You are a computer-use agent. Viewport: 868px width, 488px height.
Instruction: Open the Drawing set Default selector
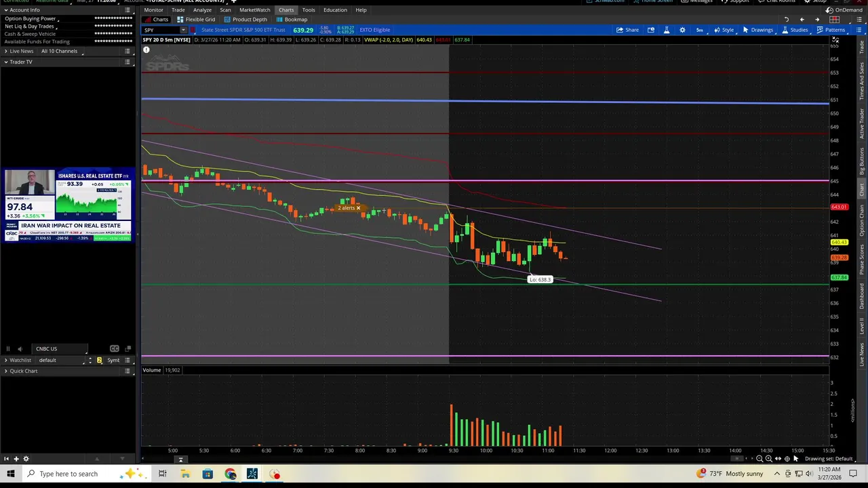point(828,459)
